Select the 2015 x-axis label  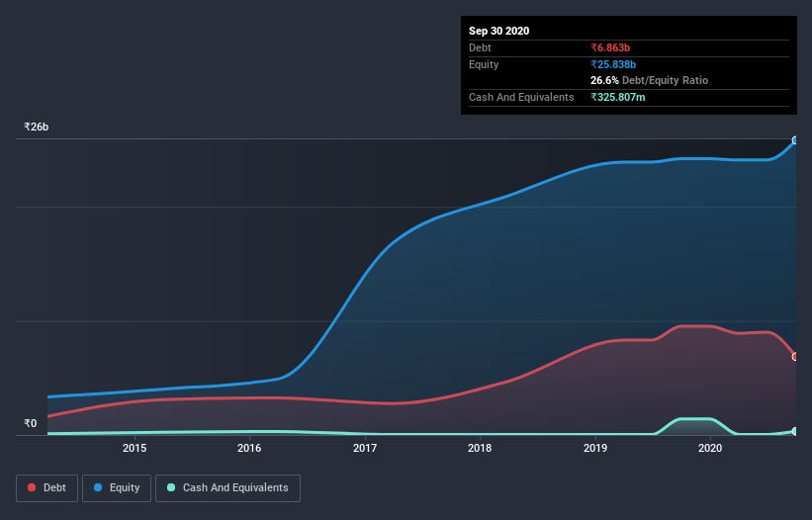click(x=135, y=448)
